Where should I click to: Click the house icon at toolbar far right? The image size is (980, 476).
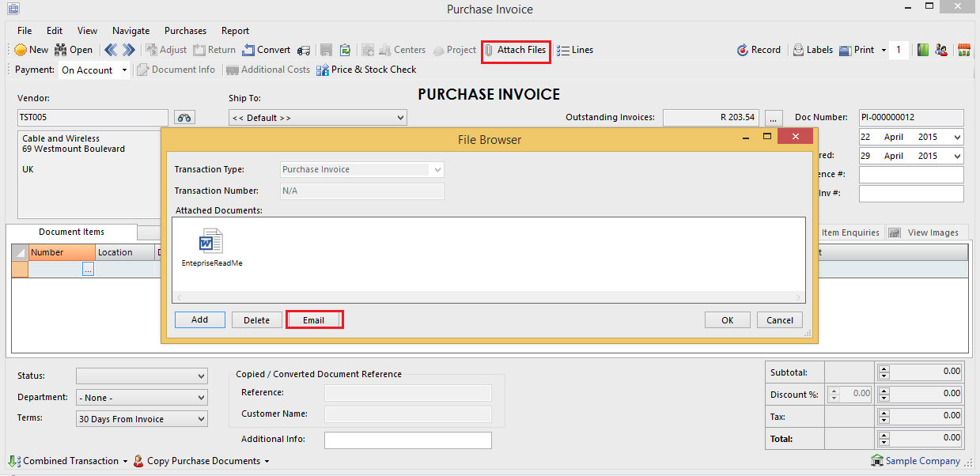coord(964,50)
